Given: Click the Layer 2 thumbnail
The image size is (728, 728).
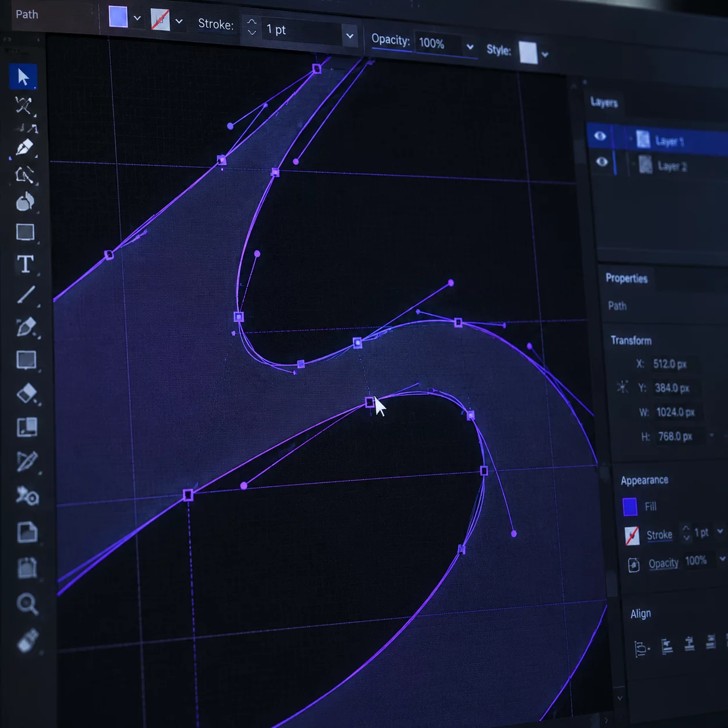Looking at the screenshot, I should coord(646,165).
